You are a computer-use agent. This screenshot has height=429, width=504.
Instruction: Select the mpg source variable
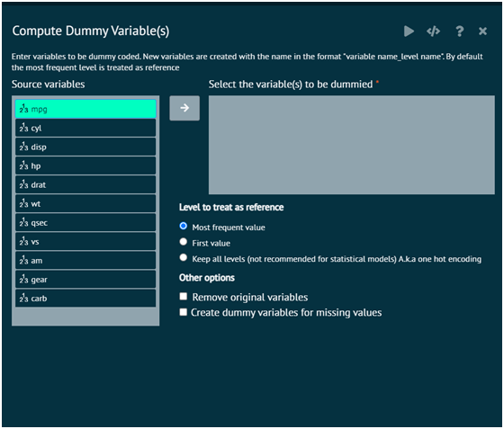pyautogui.click(x=85, y=109)
